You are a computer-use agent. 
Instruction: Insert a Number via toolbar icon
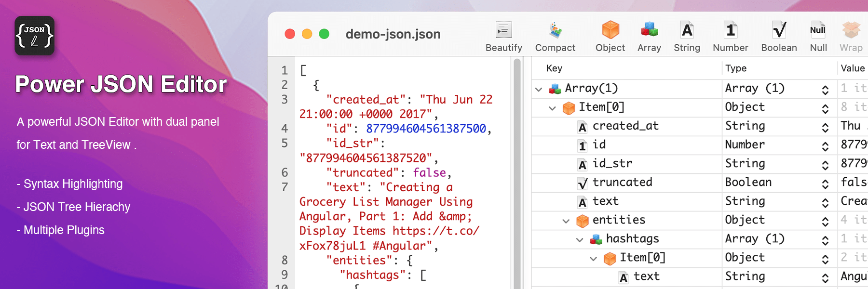pyautogui.click(x=731, y=30)
